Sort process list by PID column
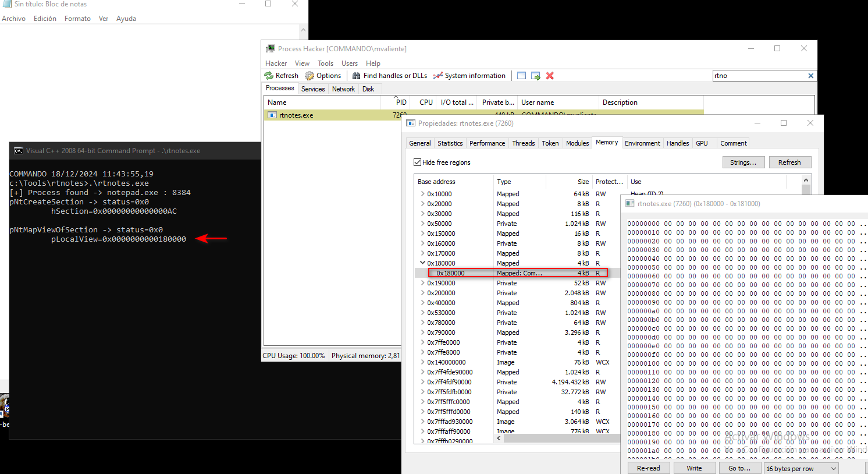Viewport: 868px width, 474px height. pos(396,102)
